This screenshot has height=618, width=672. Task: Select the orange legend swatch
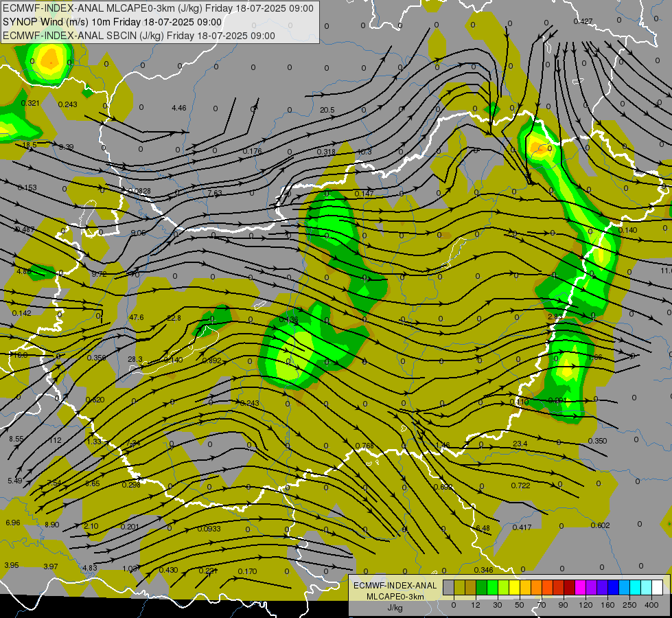tap(537, 588)
